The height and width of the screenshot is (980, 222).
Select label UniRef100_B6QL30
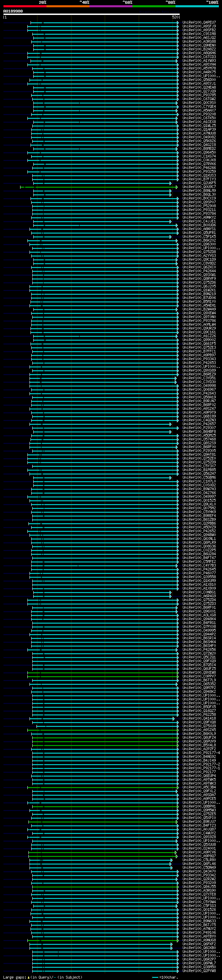click(199, 195)
